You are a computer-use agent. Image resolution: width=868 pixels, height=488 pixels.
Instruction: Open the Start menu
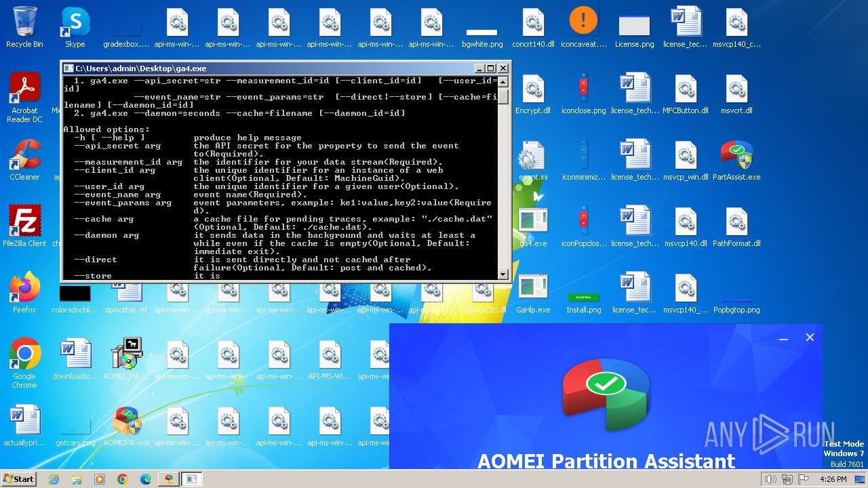pos(18,479)
